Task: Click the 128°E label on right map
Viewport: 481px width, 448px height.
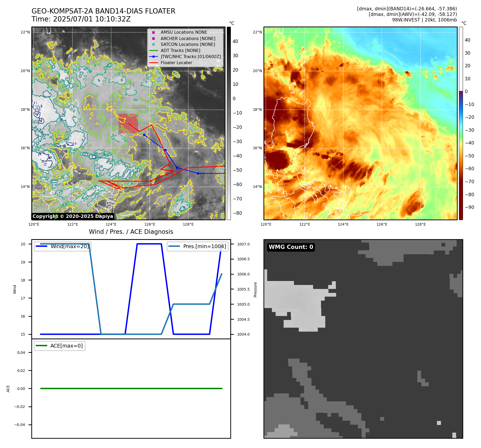Action: tap(421, 225)
